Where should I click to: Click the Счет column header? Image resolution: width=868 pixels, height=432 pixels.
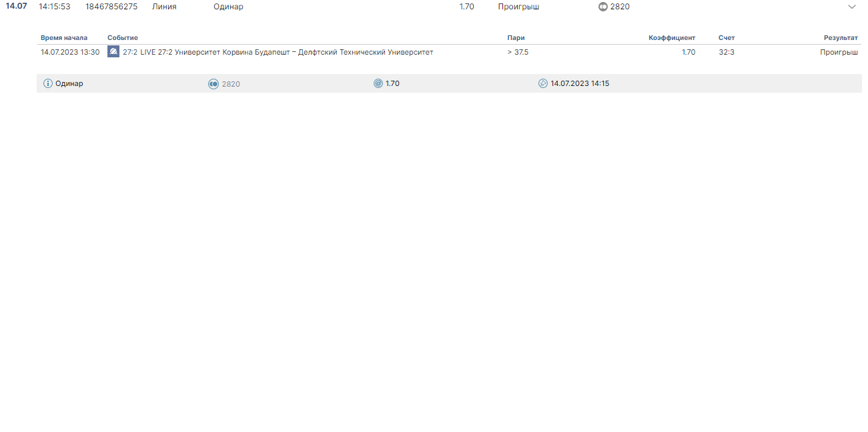click(x=726, y=38)
